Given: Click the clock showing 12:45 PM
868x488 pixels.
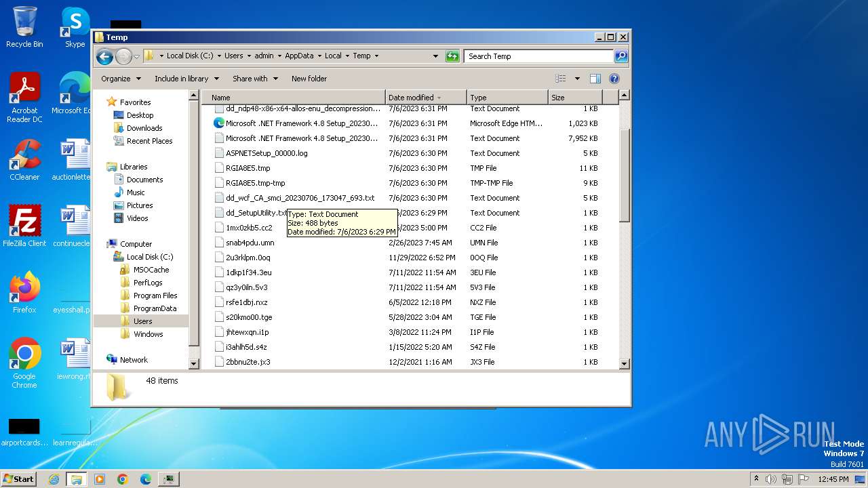Looking at the screenshot, I should 833,479.
